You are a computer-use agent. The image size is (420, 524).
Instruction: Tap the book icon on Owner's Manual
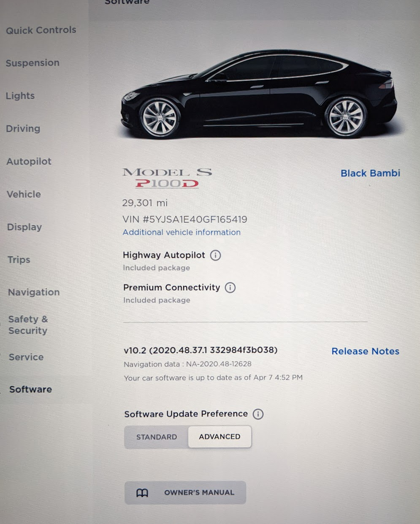(x=142, y=493)
